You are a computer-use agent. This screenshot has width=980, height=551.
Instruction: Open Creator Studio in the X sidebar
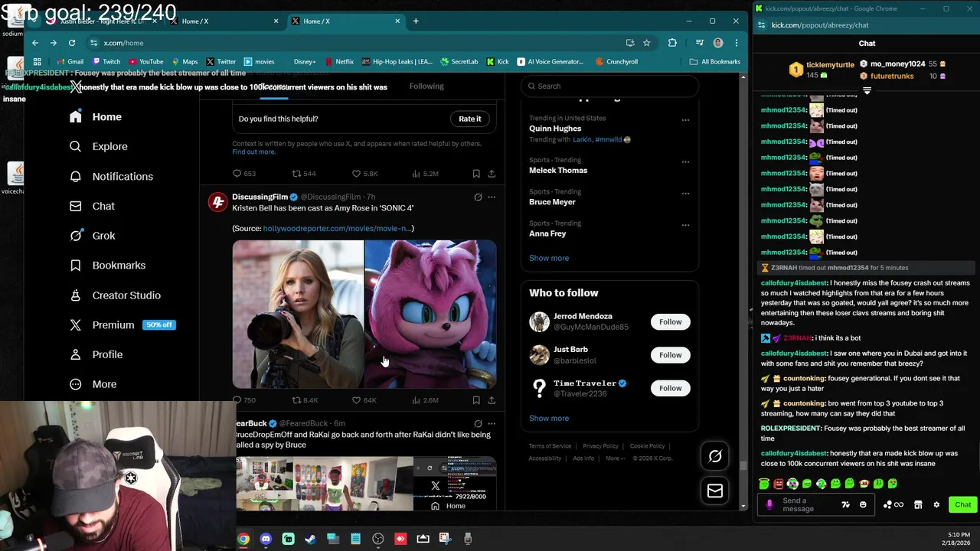click(115, 295)
